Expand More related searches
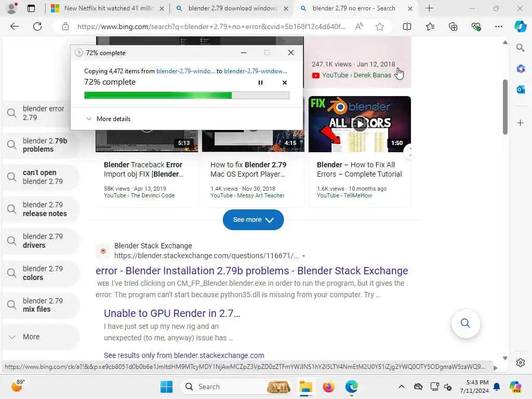This screenshot has height=399, width=532. click(x=41, y=337)
